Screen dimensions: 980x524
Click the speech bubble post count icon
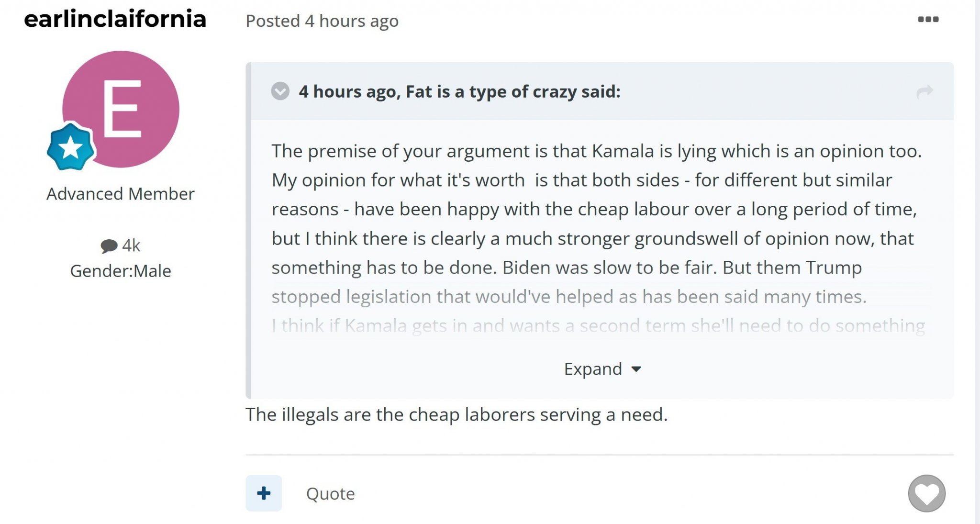(109, 246)
